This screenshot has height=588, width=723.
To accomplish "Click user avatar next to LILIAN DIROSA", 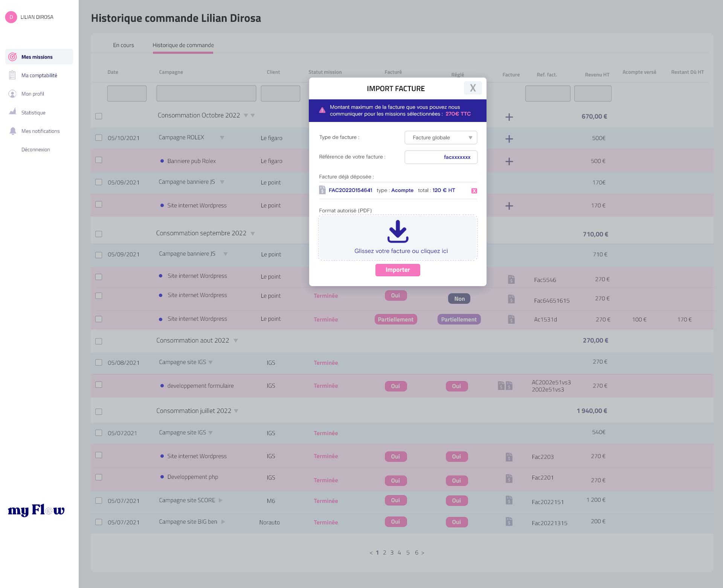I will pyautogui.click(x=11, y=17).
